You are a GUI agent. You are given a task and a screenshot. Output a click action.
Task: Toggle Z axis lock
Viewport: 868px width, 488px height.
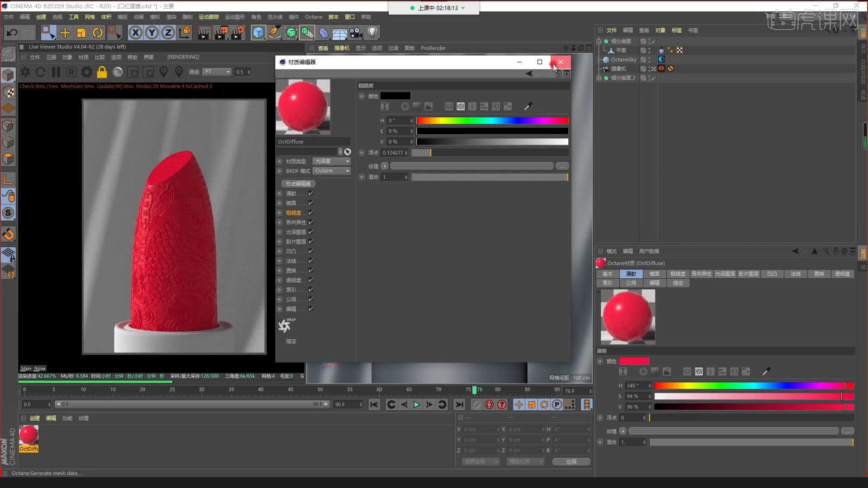tap(168, 33)
